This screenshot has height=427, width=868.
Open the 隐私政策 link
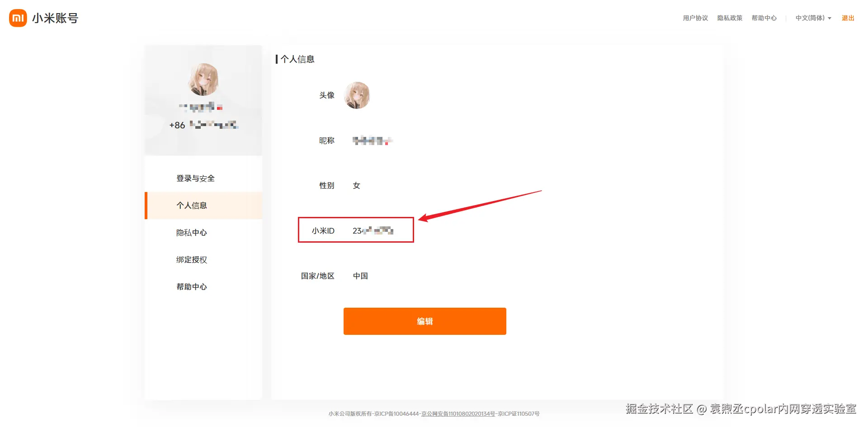[x=730, y=18]
